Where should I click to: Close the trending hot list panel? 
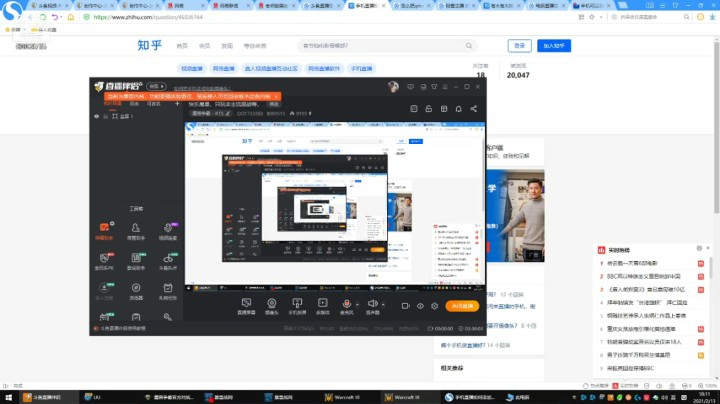point(708,248)
